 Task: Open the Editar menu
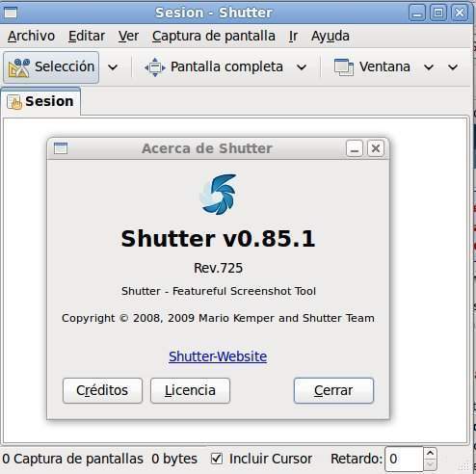(x=87, y=36)
